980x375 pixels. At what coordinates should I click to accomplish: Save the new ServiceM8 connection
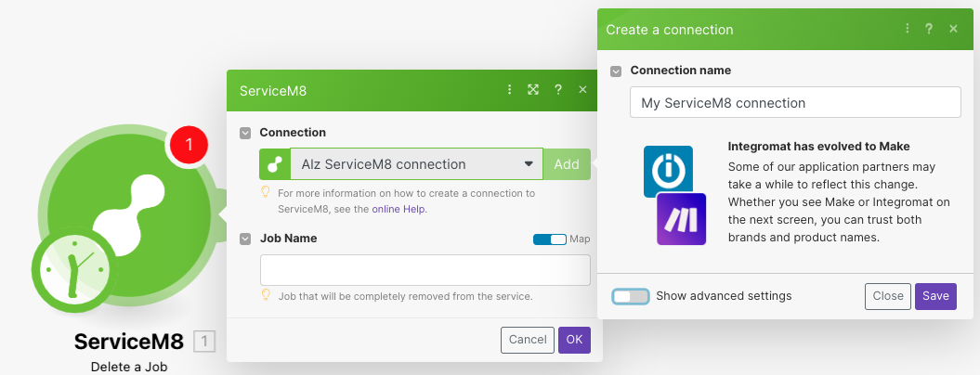[x=935, y=296]
